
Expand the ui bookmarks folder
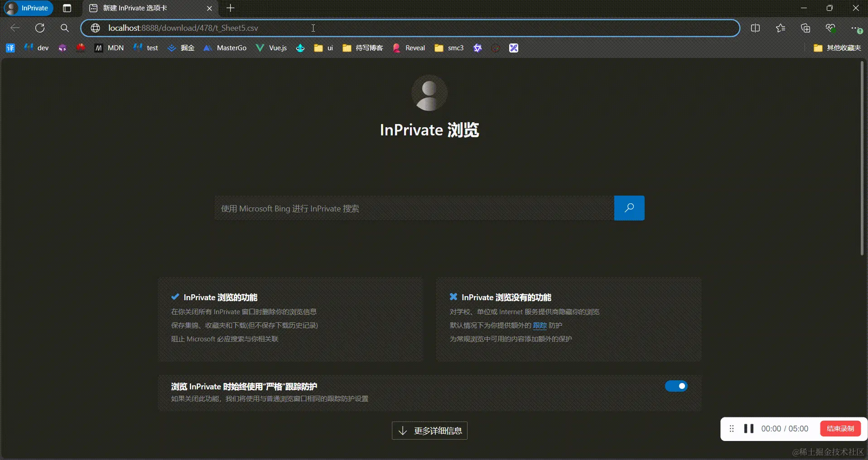point(323,48)
